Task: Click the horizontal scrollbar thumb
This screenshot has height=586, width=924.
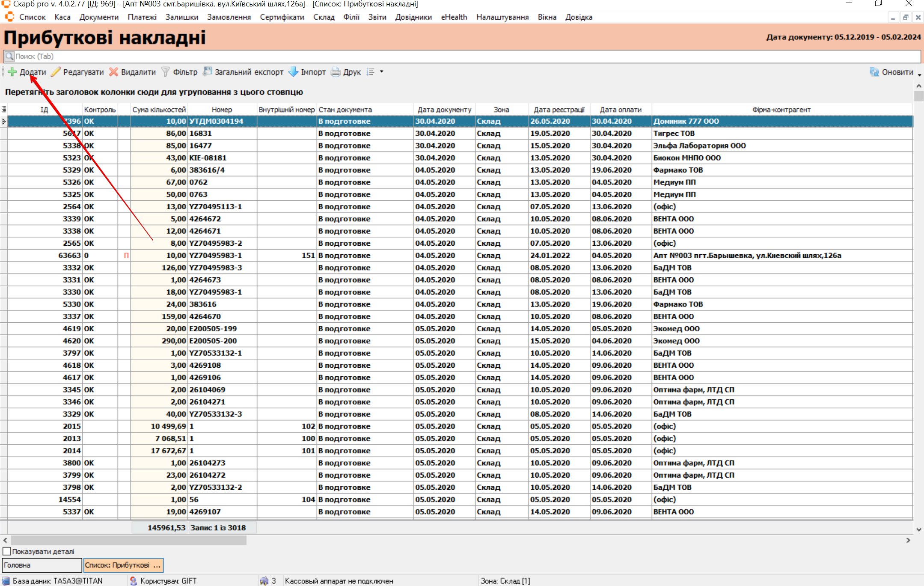Action: pyautogui.click(x=128, y=540)
